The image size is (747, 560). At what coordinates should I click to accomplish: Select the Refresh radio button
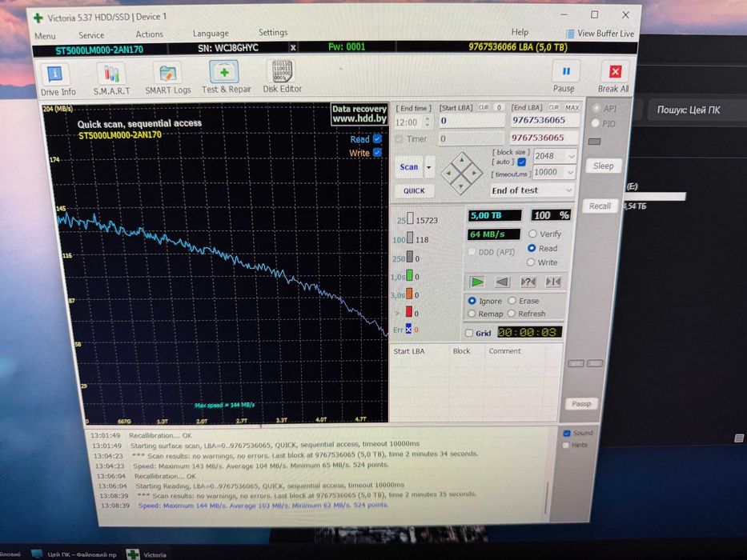tap(511, 314)
